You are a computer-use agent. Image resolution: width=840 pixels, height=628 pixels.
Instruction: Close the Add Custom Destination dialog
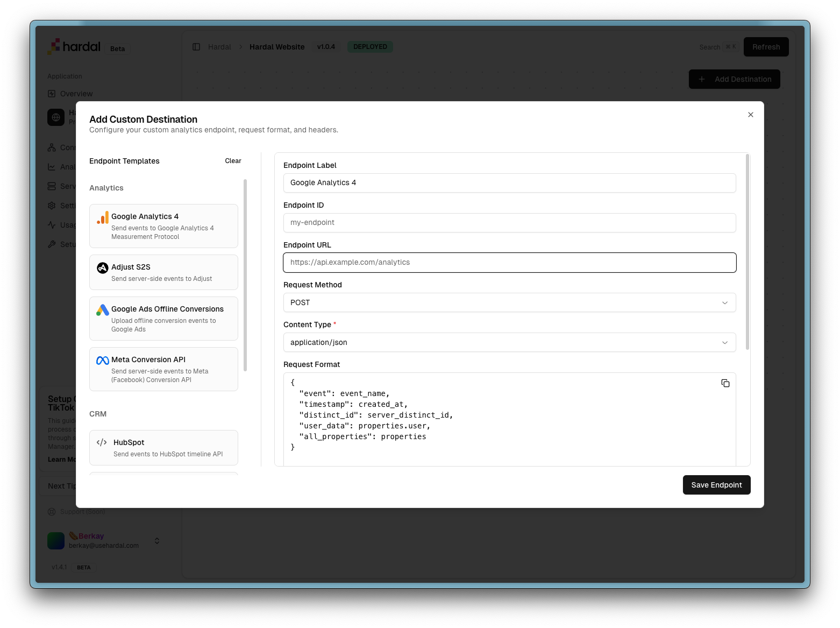(x=751, y=115)
